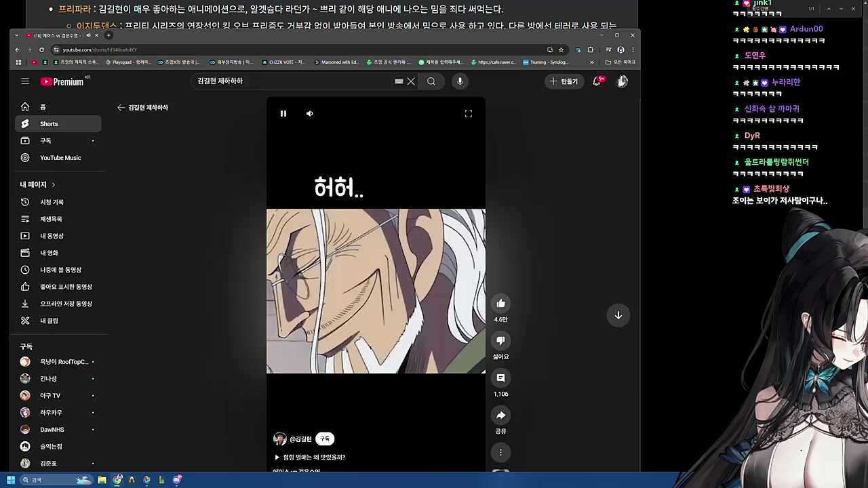868x488 pixels.
Task: Open Discord from the taskbar
Action: pos(177,480)
